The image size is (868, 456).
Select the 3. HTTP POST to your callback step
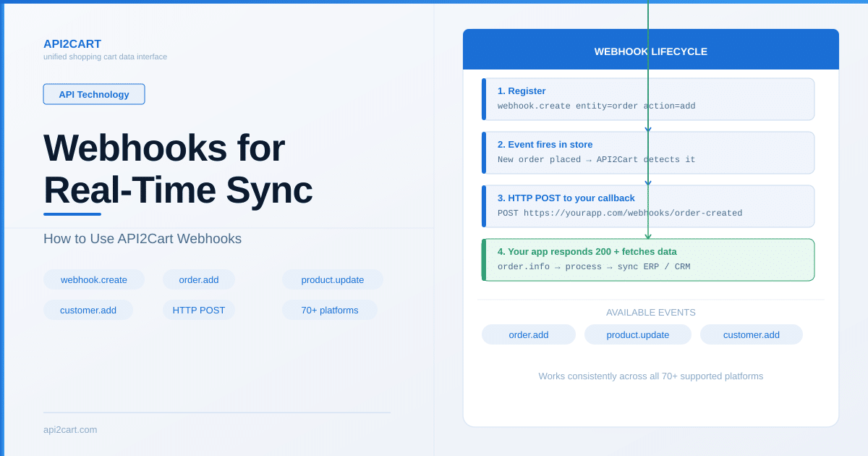648,206
